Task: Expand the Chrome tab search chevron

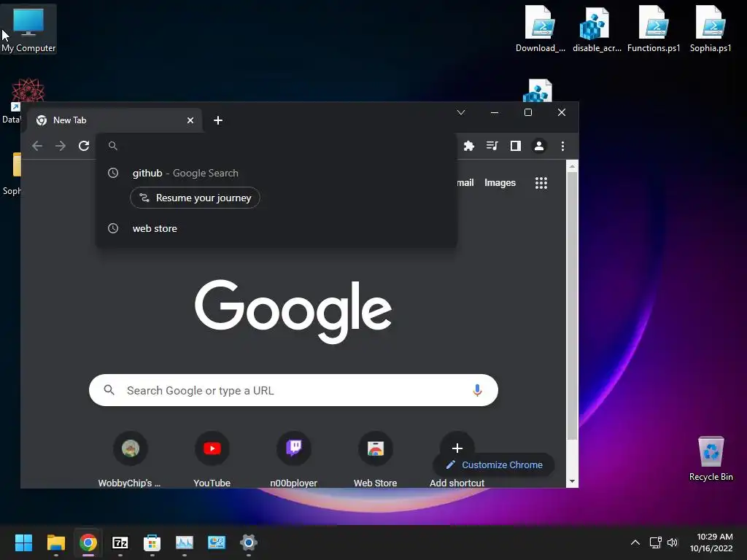Action: click(461, 112)
